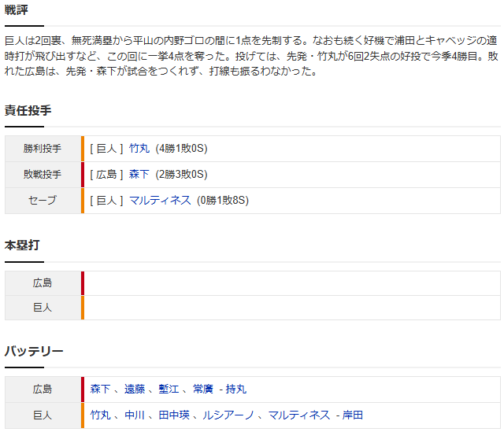This screenshot has width=504, height=432.
Task: Open 塹江 player link
Action: [x=169, y=389]
